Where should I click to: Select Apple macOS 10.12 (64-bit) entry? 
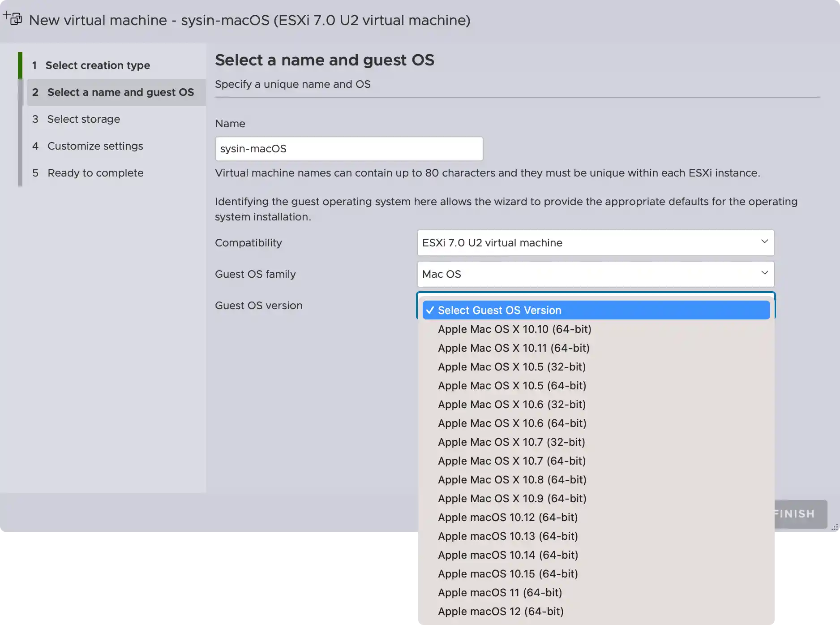[508, 517]
